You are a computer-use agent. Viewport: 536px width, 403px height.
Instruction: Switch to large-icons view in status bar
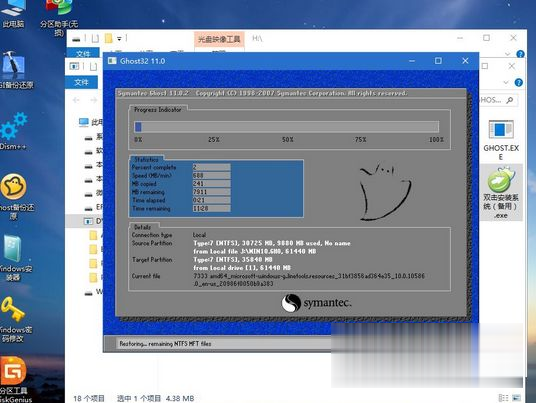coord(517,398)
